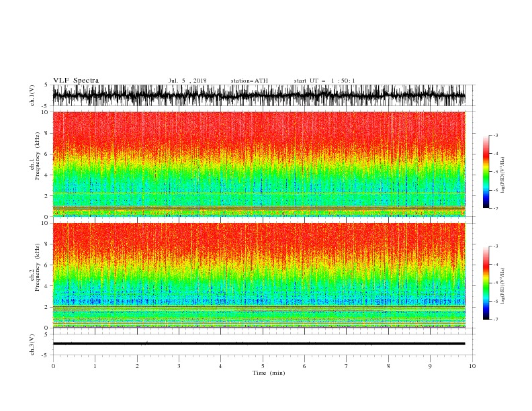
Task: Click the "station=ATH" label
Action: pyautogui.click(x=249, y=81)
